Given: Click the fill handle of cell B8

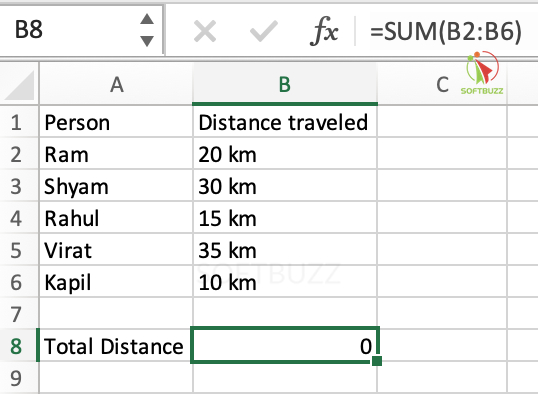Looking at the screenshot, I should pyautogui.click(x=377, y=361).
